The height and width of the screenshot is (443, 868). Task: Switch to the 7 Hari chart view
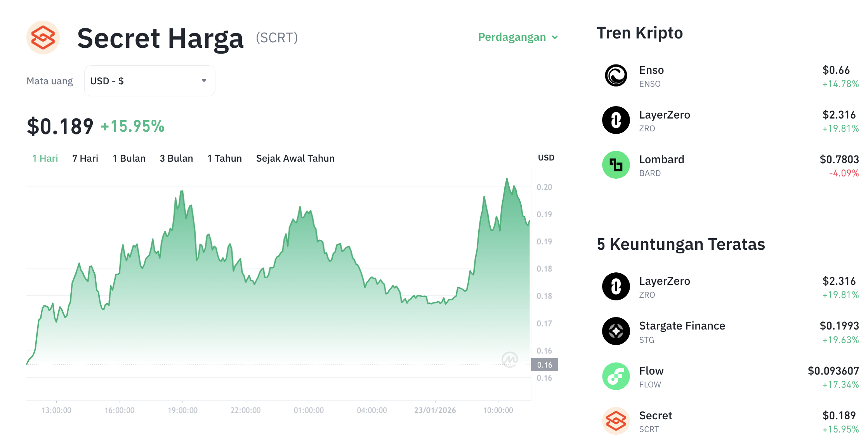[x=85, y=158]
